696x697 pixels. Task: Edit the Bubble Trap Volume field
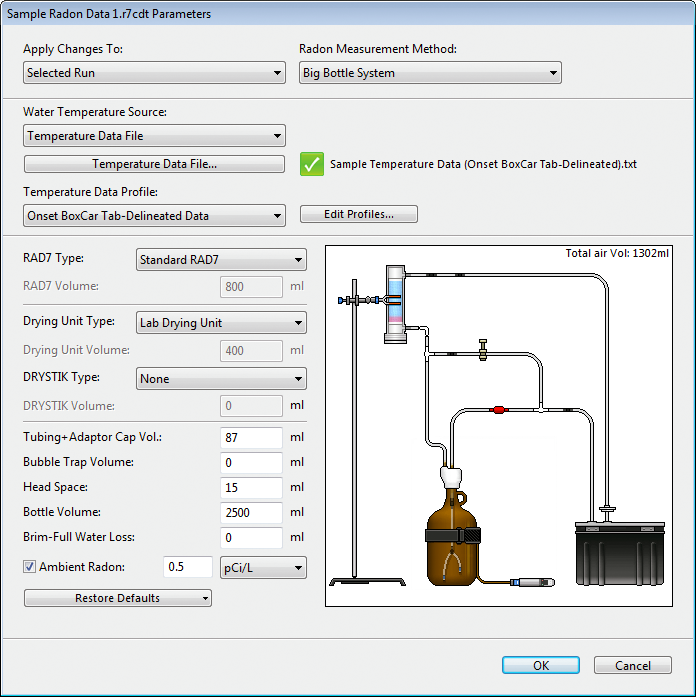pyautogui.click(x=251, y=463)
